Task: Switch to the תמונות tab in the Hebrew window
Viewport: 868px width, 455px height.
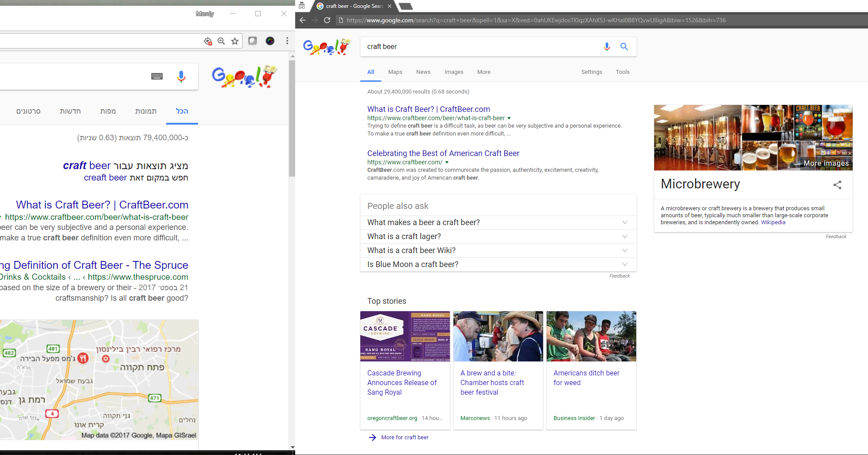Action: [x=146, y=111]
